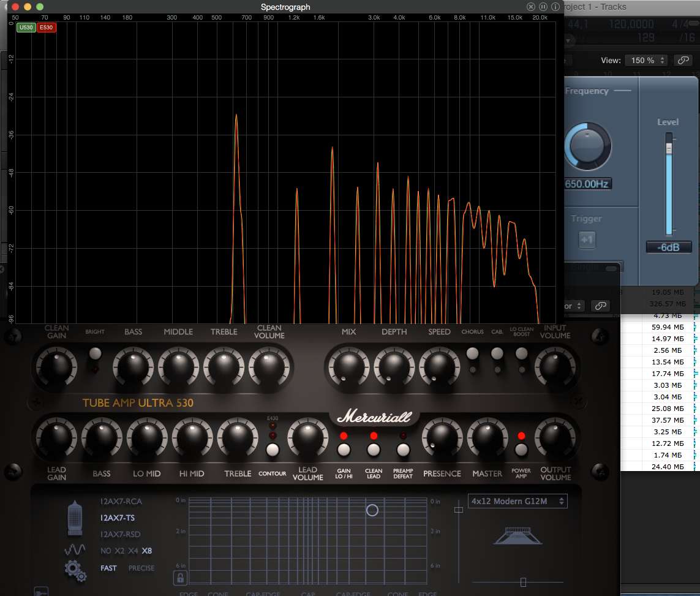
Task: Open the 4x12 Modern G12M cabinet dropdown
Action: 517,501
